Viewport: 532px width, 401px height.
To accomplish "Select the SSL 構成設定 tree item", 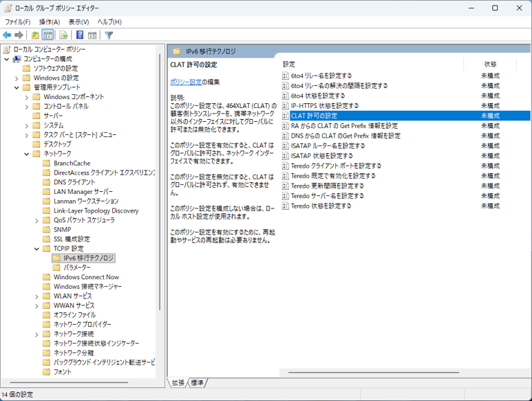I will point(71,239).
